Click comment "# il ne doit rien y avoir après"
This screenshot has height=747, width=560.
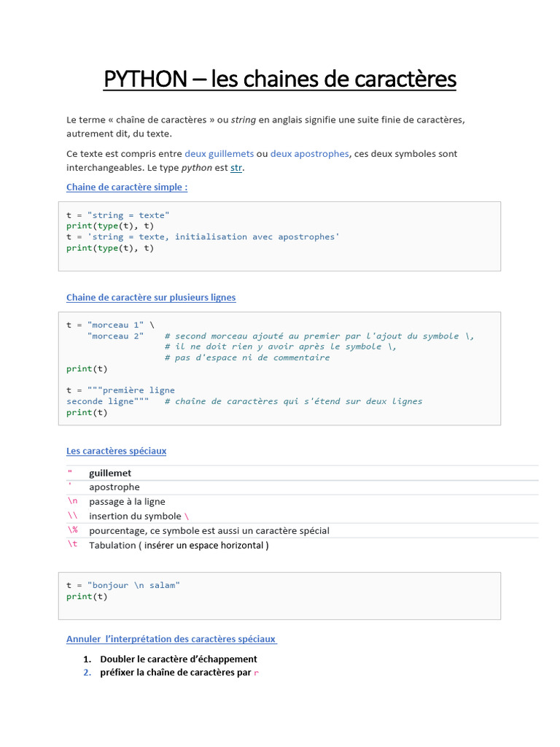[x=281, y=347]
